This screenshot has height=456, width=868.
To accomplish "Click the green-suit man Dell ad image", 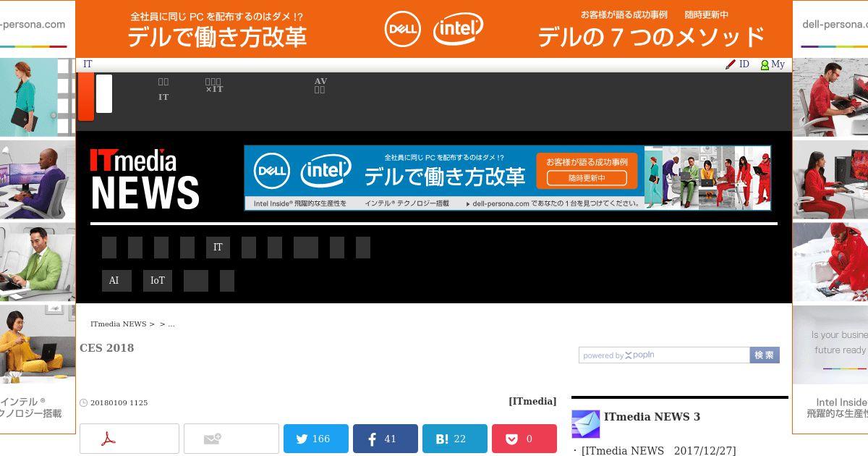I will tap(38, 262).
